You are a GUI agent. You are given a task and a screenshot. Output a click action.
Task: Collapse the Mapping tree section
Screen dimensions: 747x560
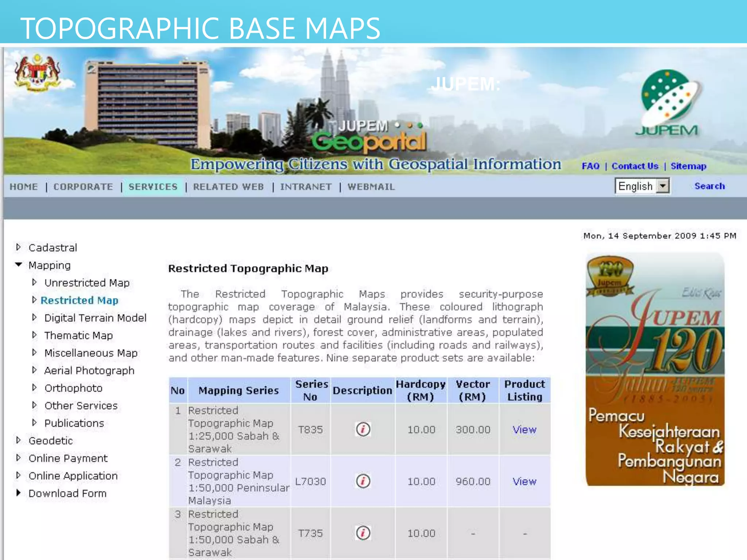point(19,265)
